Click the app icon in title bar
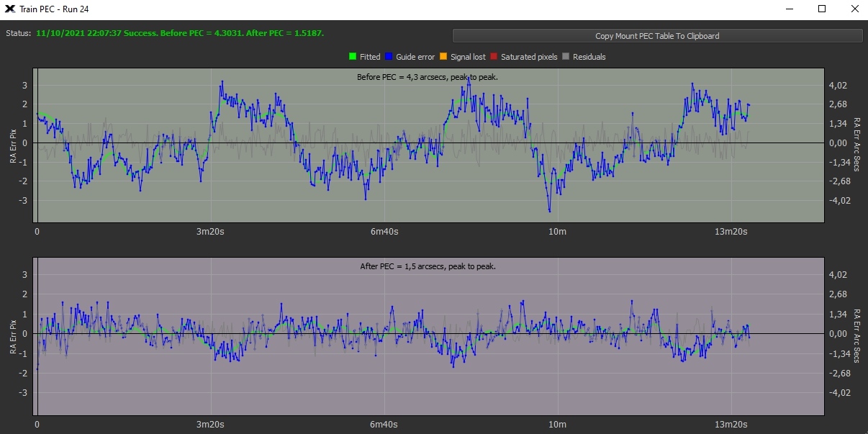Image resolution: width=868 pixels, height=434 pixels. pyautogui.click(x=10, y=9)
